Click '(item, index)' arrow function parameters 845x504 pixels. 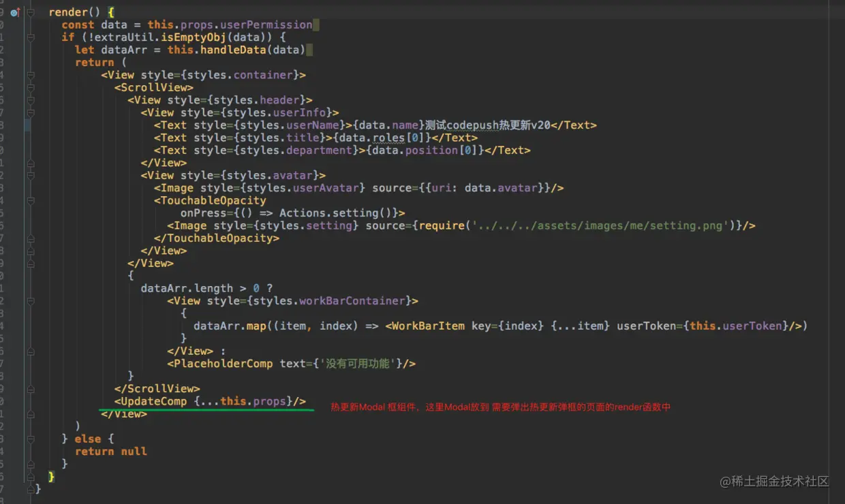click(315, 326)
